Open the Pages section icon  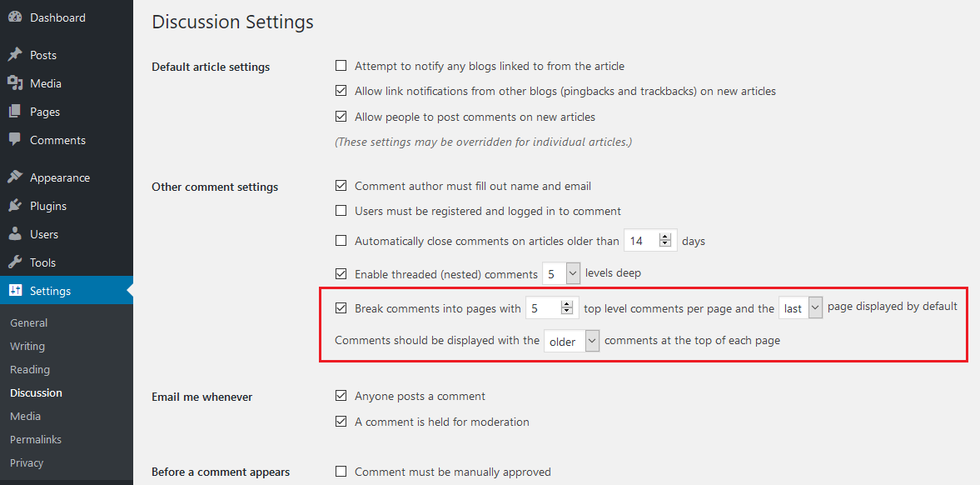click(14, 111)
